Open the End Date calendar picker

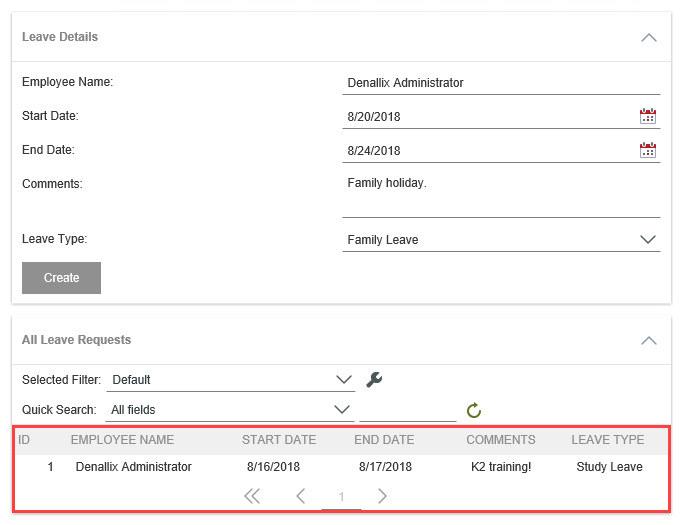647,151
